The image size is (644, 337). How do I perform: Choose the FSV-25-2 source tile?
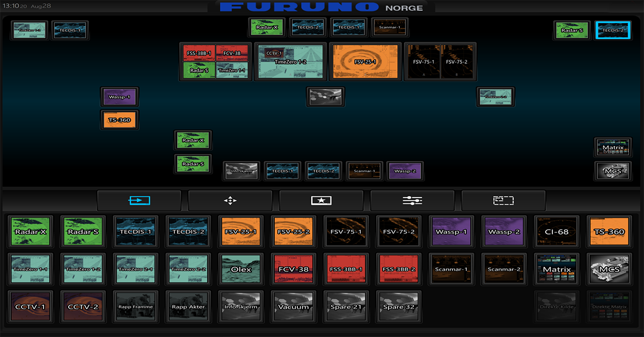pos(294,231)
